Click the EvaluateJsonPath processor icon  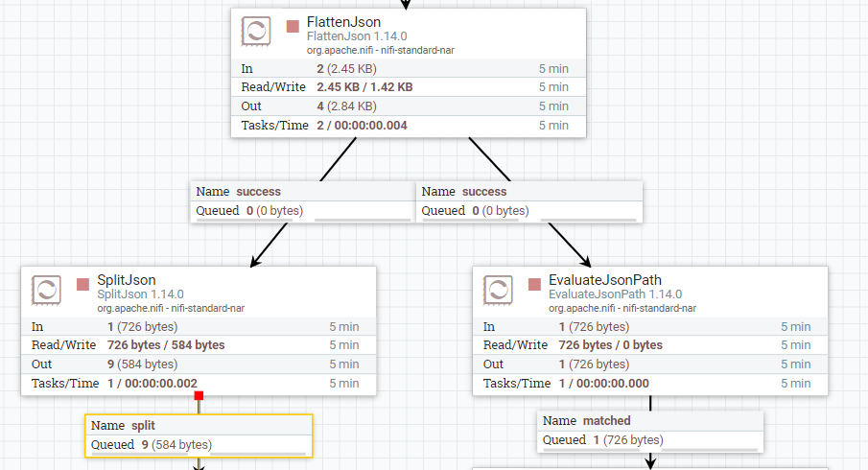[x=498, y=290]
